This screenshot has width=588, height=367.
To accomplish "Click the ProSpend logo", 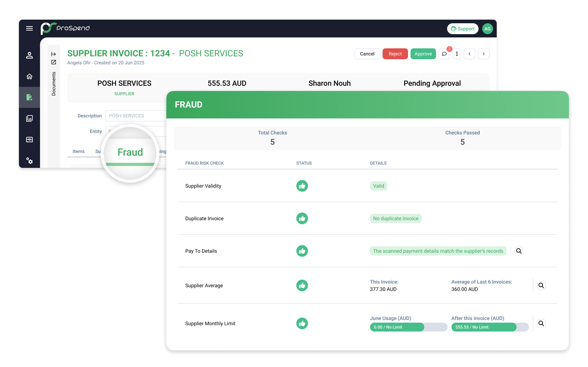I will 65,28.
